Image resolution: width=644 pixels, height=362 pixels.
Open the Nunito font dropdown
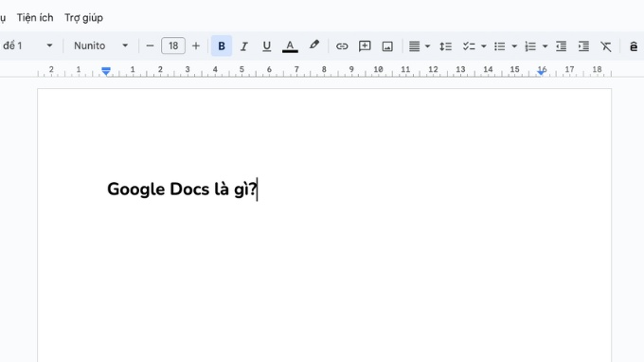tap(100, 45)
